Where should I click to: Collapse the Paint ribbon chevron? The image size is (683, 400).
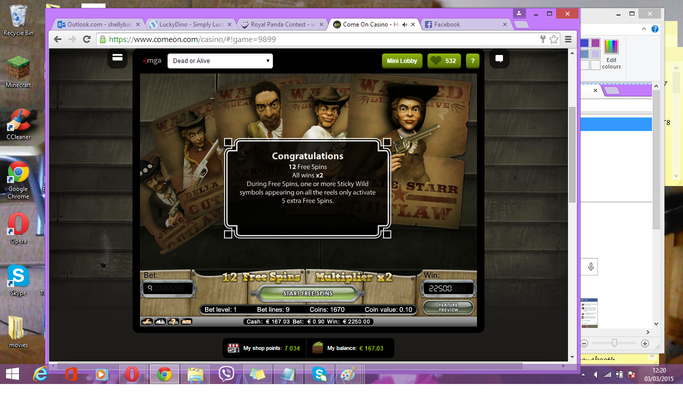pos(644,29)
